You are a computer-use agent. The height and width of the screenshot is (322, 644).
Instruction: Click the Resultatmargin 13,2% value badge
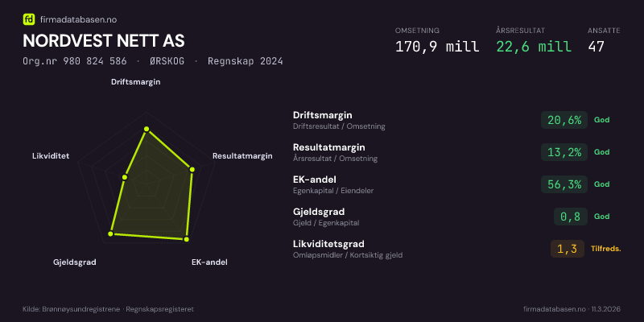[x=563, y=152]
